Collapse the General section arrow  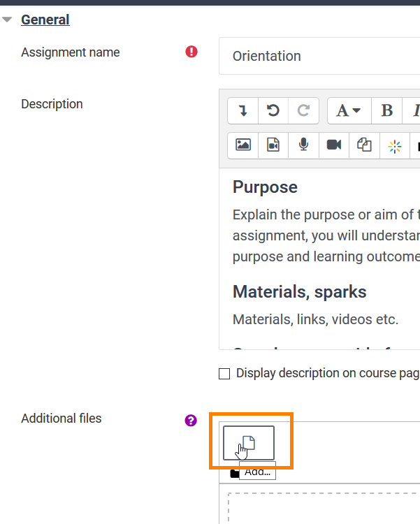tap(7, 20)
